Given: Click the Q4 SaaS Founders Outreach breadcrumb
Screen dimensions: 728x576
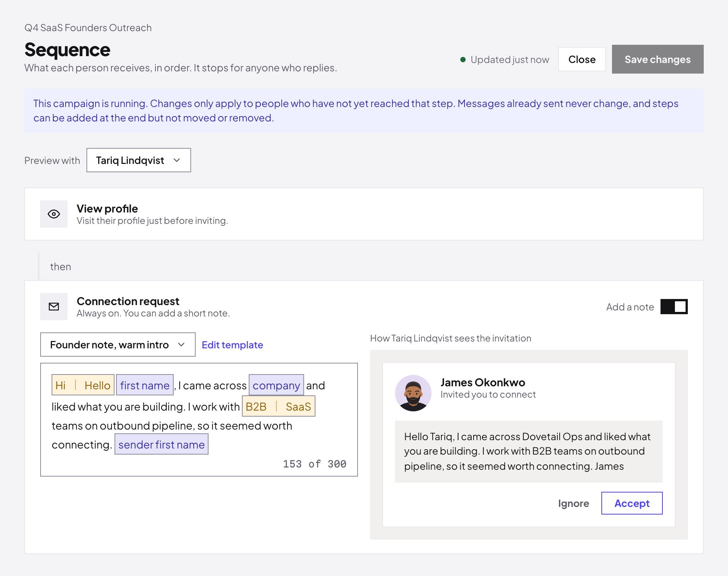Looking at the screenshot, I should pos(88,28).
